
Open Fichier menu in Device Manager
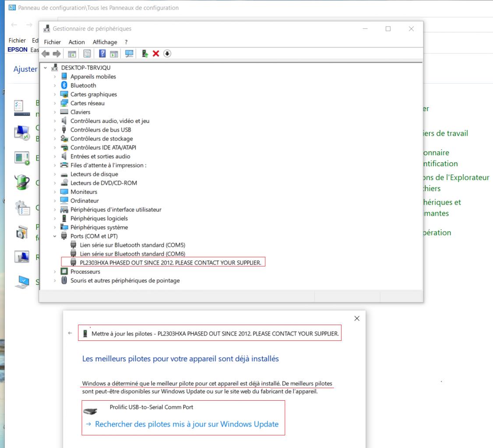pos(52,42)
